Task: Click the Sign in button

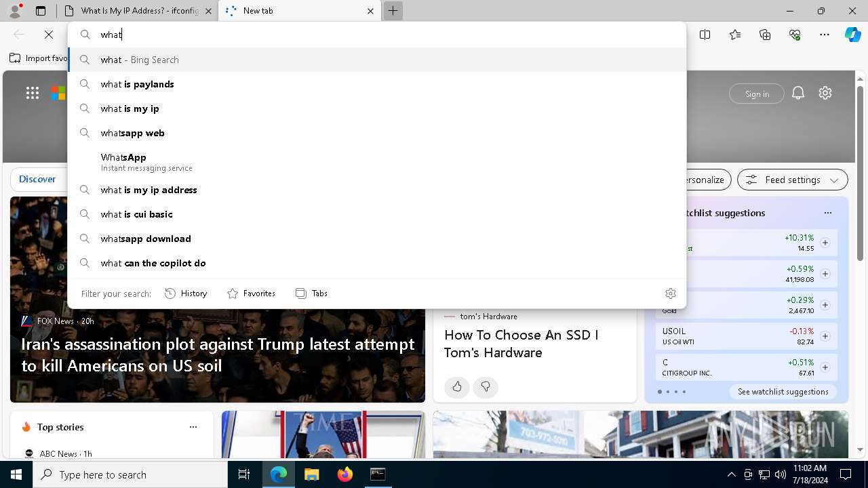Action: coord(757,94)
